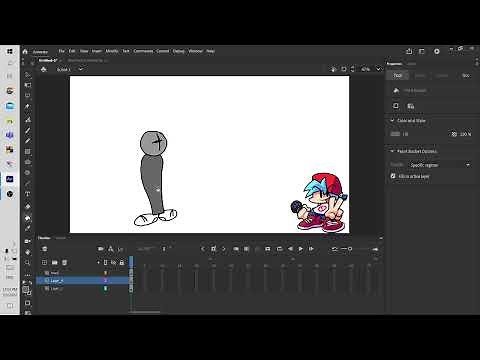Collapse the Color and Style section
This screenshot has height=360, width=480.
(x=392, y=120)
